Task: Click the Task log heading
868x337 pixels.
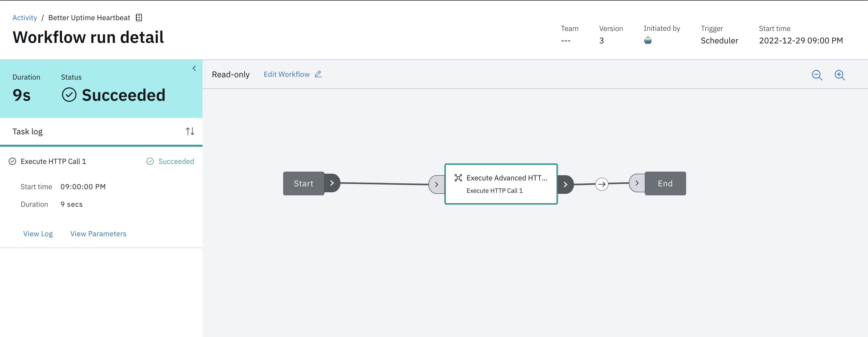Action: 28,132
